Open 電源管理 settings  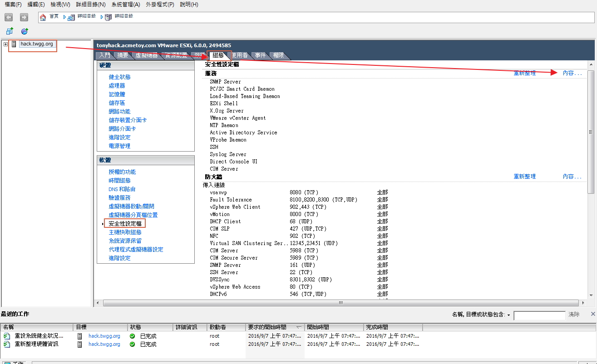[119, 146]
